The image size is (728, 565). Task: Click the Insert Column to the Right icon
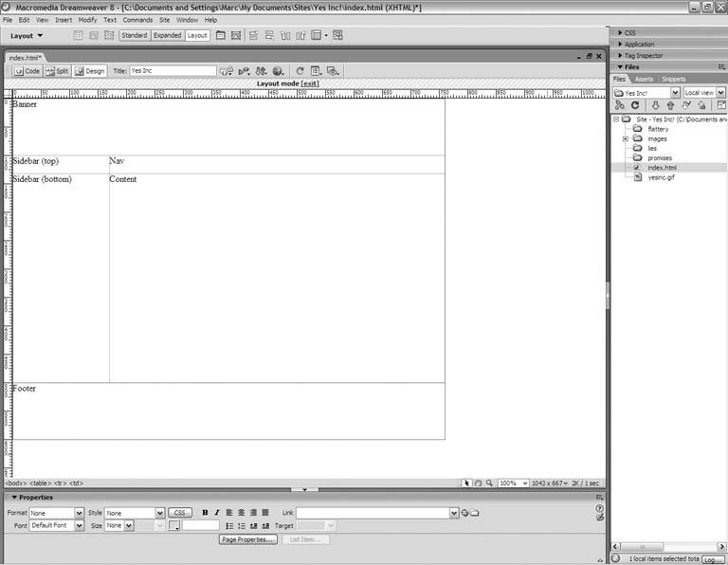point(300,35)
